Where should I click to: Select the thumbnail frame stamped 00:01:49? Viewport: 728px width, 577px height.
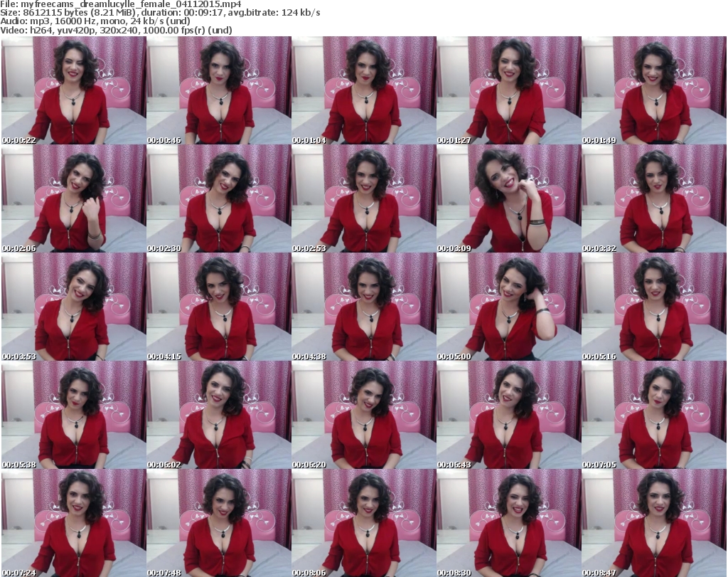(654, 90)
